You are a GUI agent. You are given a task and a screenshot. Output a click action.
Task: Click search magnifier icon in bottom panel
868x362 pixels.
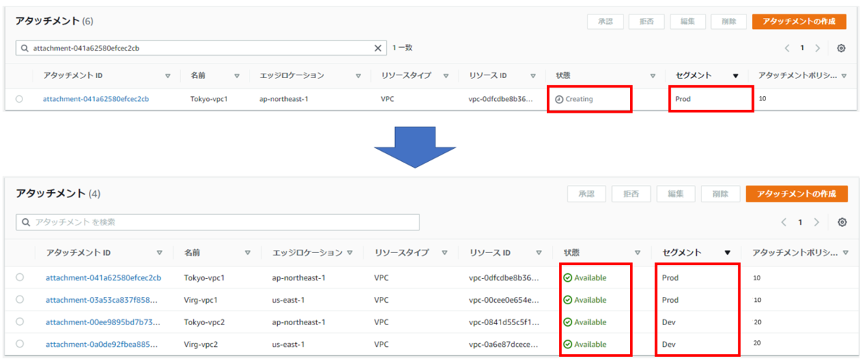pos(26,223)
